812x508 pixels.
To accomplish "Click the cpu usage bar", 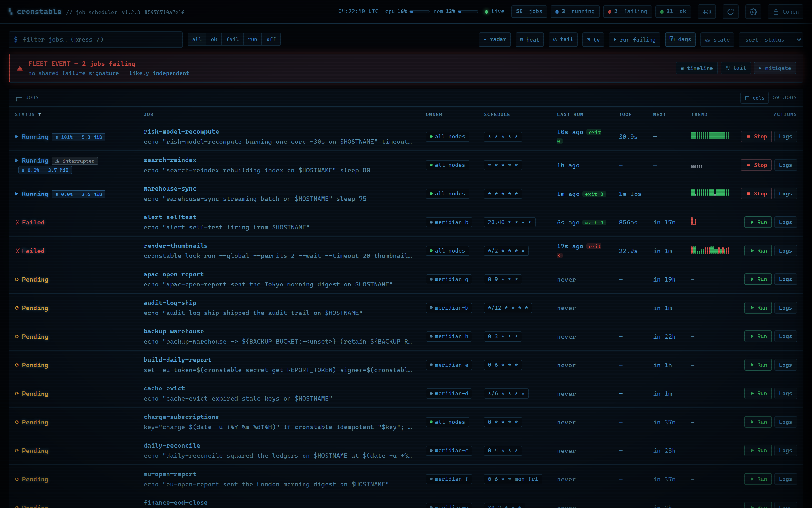I will [420, 11].
